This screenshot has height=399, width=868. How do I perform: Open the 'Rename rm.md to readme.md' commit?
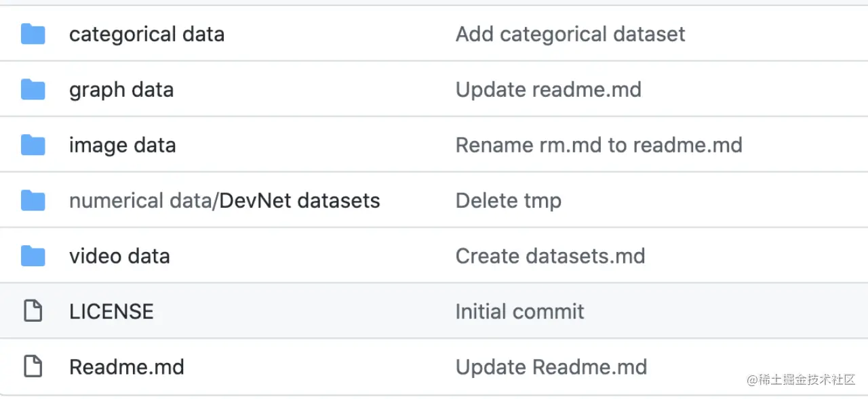[599, 145]
